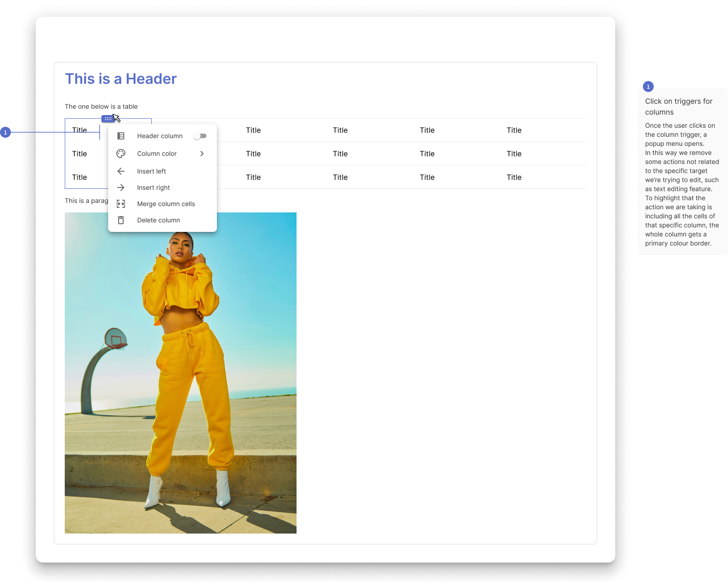This screenshot has width=728, height=587.
Task: Choose Insert left from the popup menu
Action: point(163,171)
